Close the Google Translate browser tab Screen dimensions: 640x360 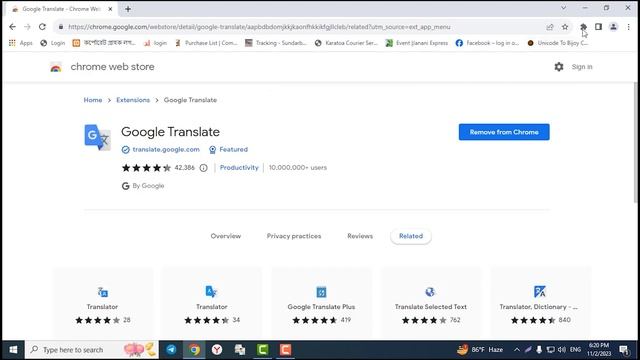pos(110,9)
